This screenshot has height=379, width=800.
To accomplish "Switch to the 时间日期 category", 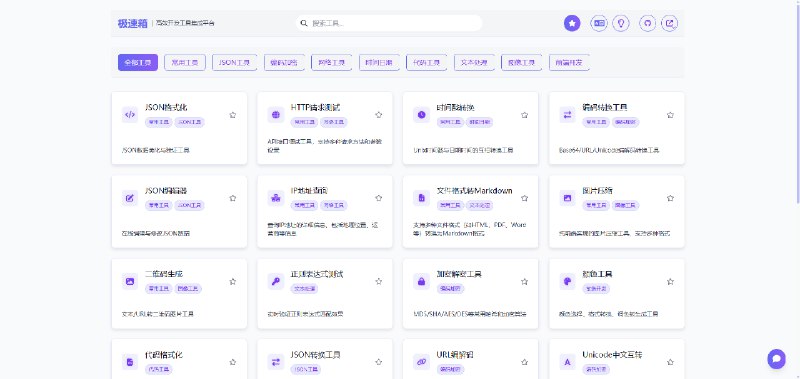I will (x=379, y=62).
